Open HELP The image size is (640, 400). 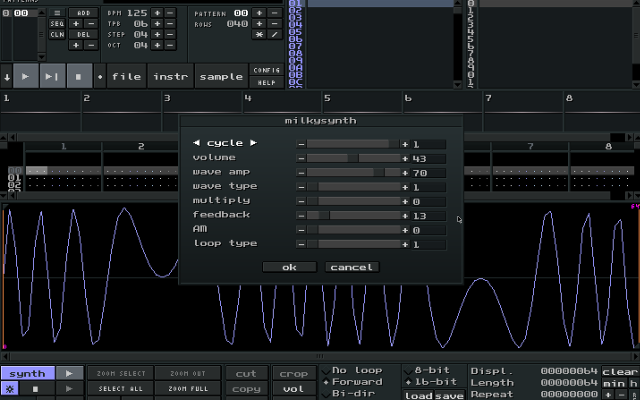pyautogui.click(x=267, y=82)
